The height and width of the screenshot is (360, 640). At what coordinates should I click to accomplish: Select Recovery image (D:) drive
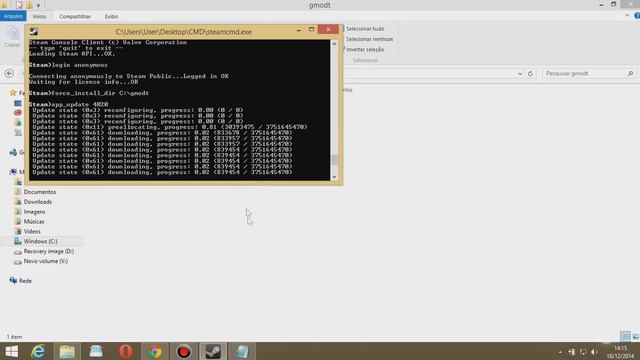coord(49,251)
